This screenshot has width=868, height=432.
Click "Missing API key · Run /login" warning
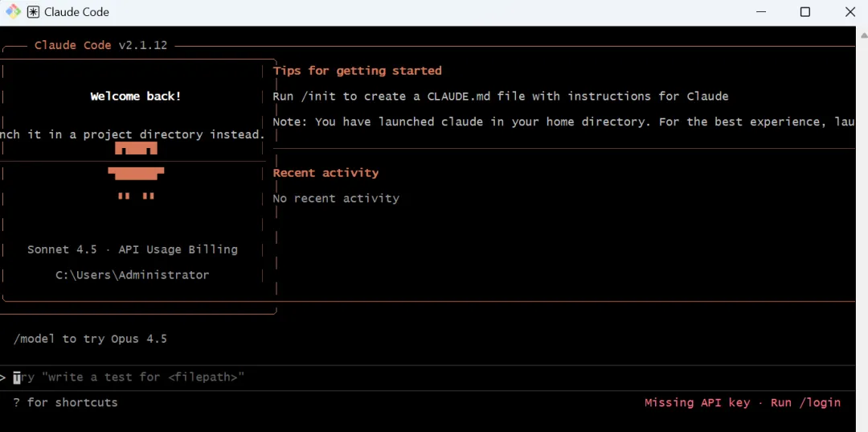743,403
